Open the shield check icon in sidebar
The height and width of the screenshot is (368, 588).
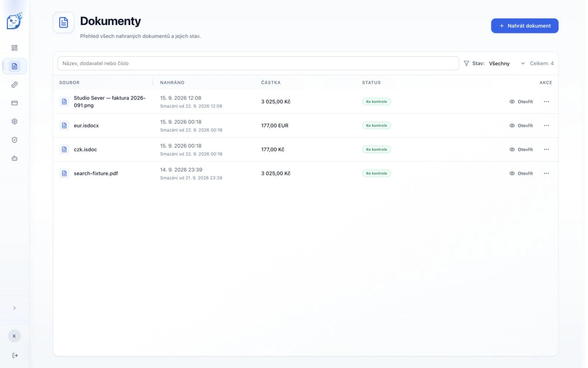click(x=14, y=140)
